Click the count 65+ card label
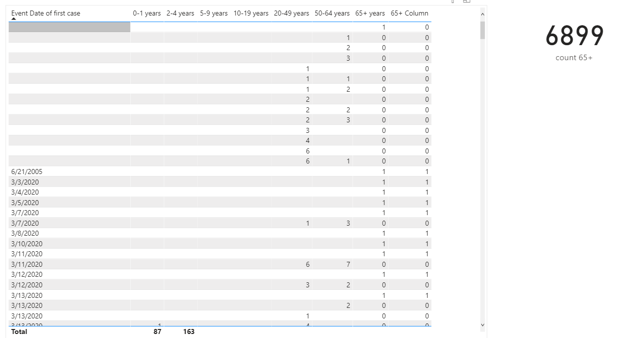The height and width of the screenshot is (338, 644). click(574, 58)
